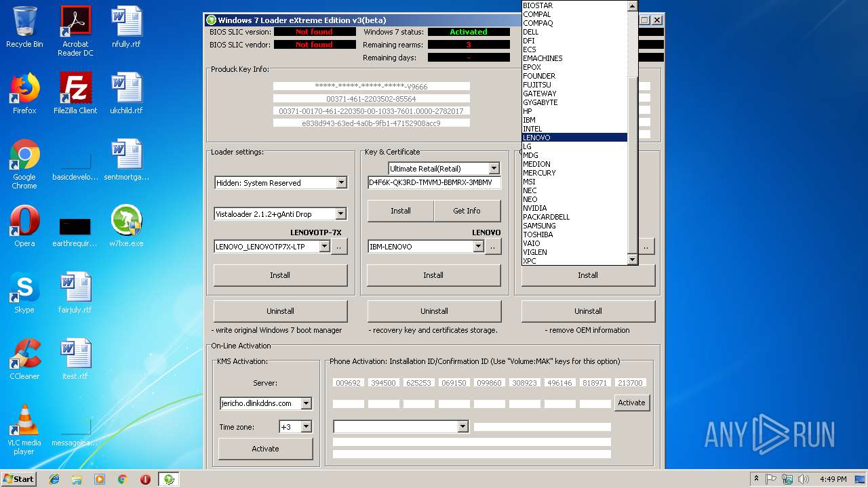This screenshot has width=868, height=488.
Task: Select FUJITSU in vendor list
Action: (574, 85)
